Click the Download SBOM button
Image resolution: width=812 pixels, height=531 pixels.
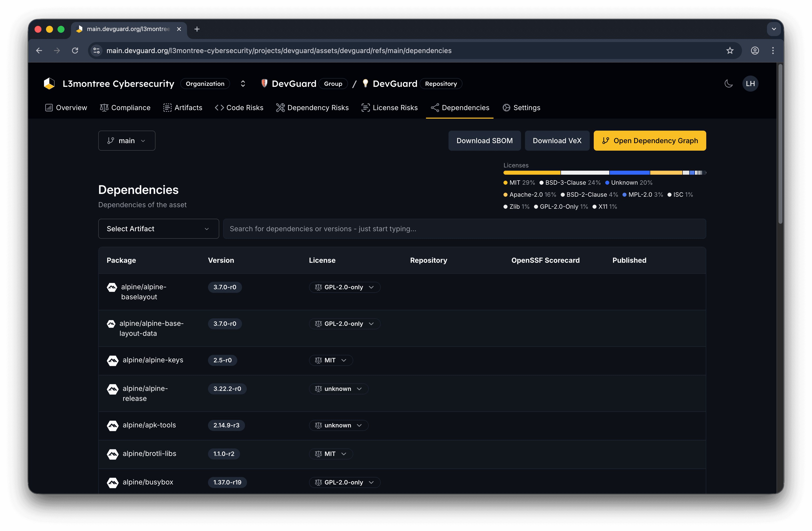[484, 140]
